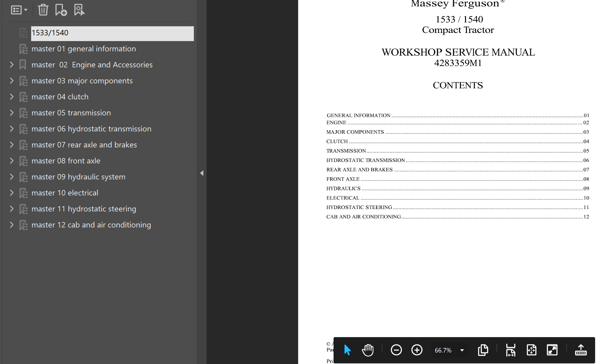Activate the hand pan tool

click(x=368, y=350)
